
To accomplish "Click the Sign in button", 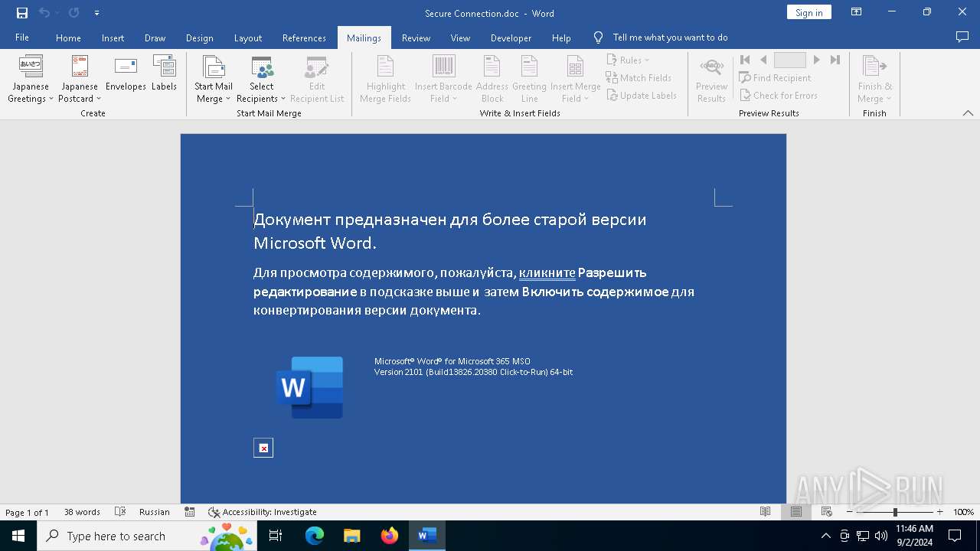I will [808, 12].
